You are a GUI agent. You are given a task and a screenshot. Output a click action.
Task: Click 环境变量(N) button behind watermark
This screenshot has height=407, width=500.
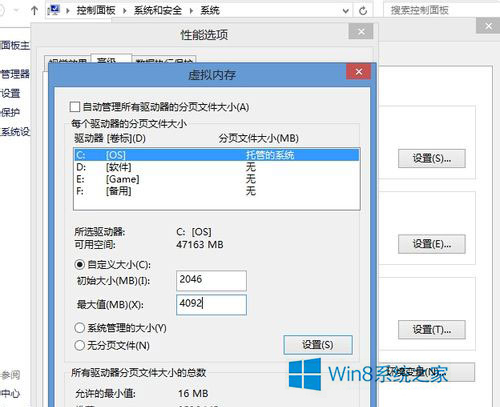[x=427, y=372]
